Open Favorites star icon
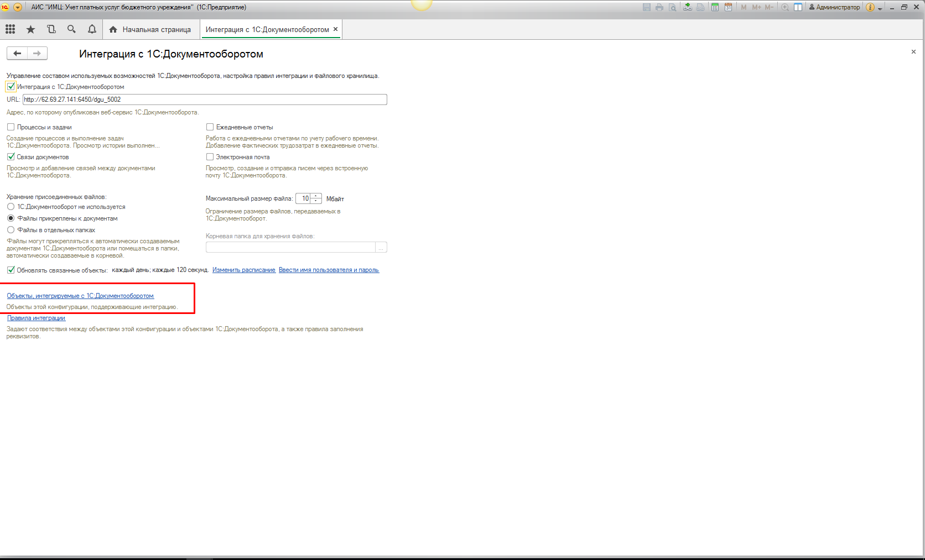 30,29
